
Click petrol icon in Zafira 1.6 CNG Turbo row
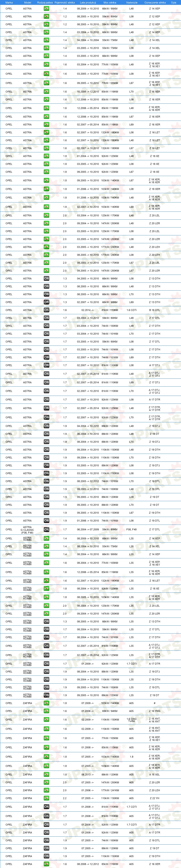click(47, 720)
